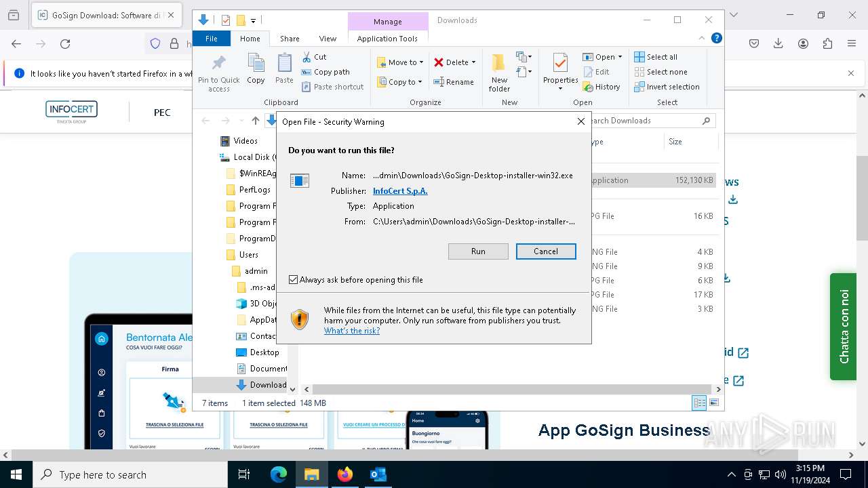This screenshot has height=488, width=868.
Task: Open the InfoCert S.p.A. publisher link
Action: (x=400, y=191)
